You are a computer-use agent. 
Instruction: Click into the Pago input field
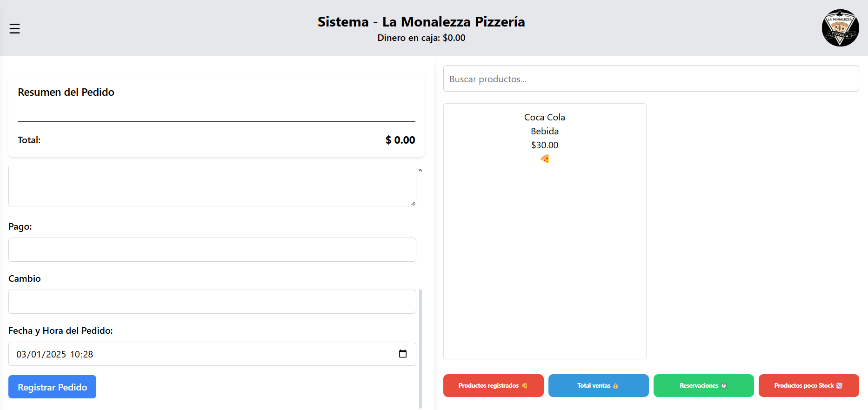click(212, 250)
